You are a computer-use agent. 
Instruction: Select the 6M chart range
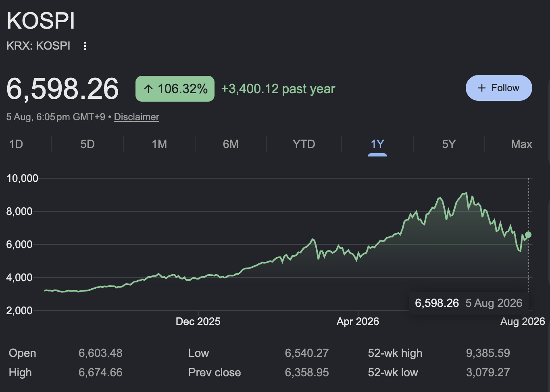pos(231,144)
